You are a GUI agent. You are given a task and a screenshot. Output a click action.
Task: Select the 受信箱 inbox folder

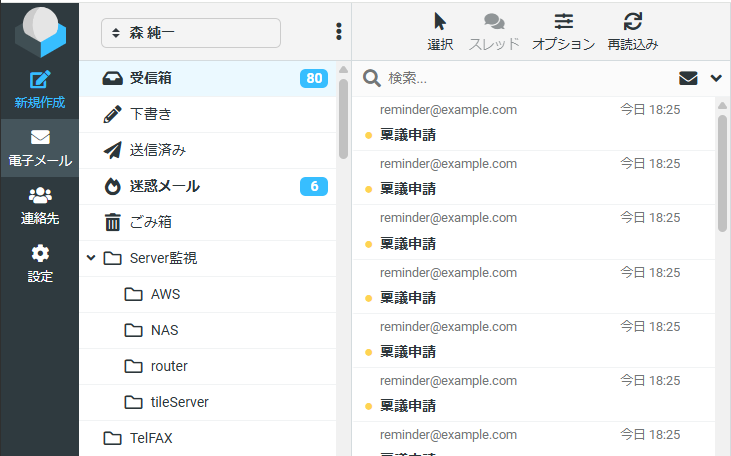[208, 78]
